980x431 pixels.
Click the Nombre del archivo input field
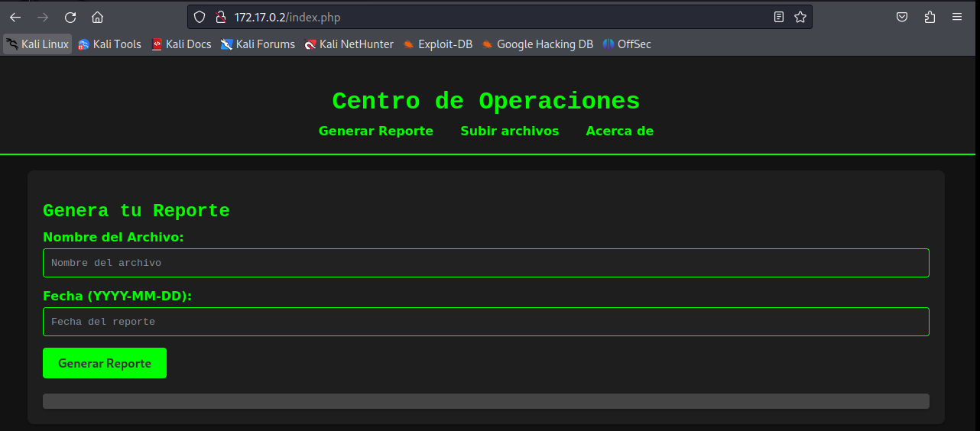tap(485, 263)
